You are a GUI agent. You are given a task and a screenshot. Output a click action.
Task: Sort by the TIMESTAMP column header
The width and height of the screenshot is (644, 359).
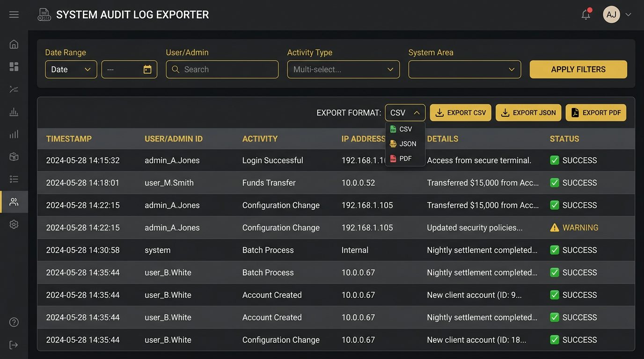[69, 139]
